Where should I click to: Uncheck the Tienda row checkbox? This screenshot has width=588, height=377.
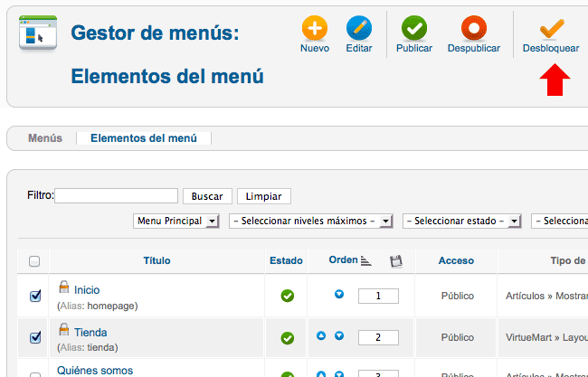(35, 337)
